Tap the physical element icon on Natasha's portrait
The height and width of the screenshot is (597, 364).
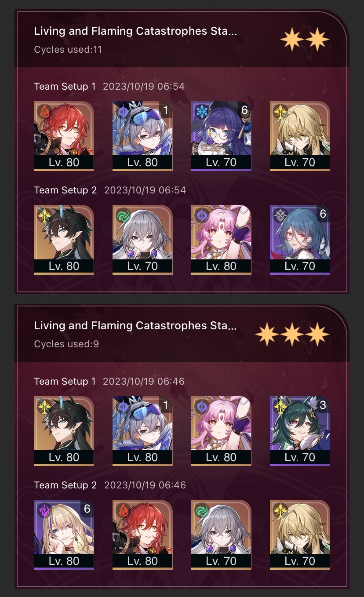[280, 215]
